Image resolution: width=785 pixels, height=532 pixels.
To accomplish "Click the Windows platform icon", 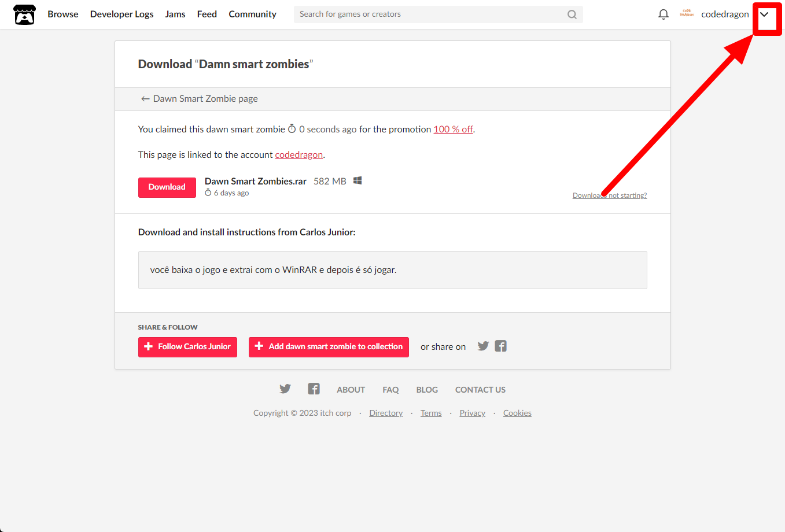I will pos(358,180).
